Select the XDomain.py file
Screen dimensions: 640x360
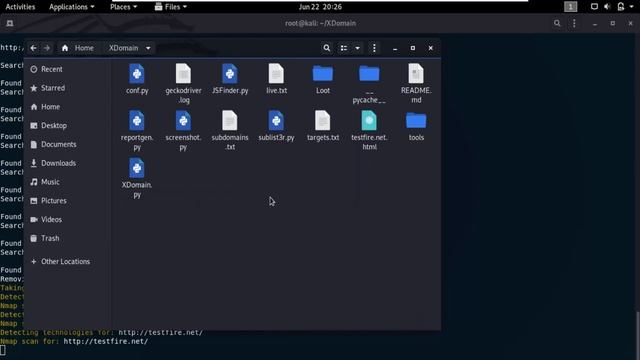coord(137,178)
